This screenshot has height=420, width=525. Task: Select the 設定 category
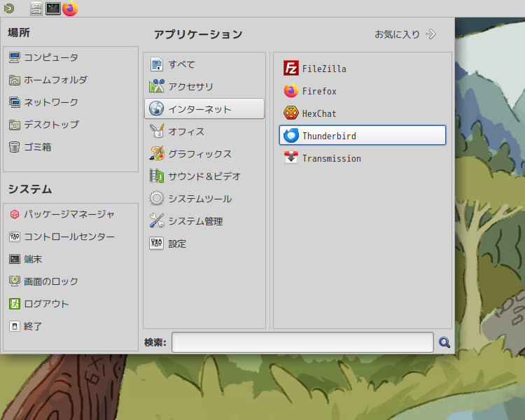[204, 244]
